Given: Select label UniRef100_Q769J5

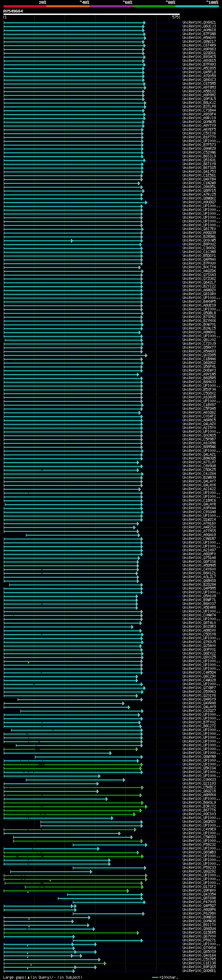Looking at the screenshot, I should pos(199,642).
